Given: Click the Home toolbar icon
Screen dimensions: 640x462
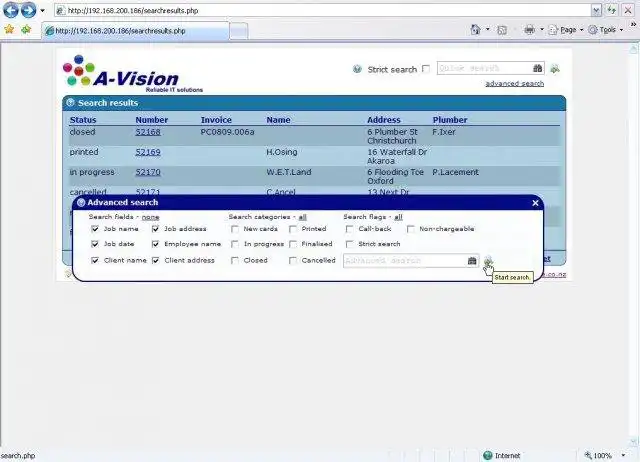Looking at the screenshot, I should point(475,29).
